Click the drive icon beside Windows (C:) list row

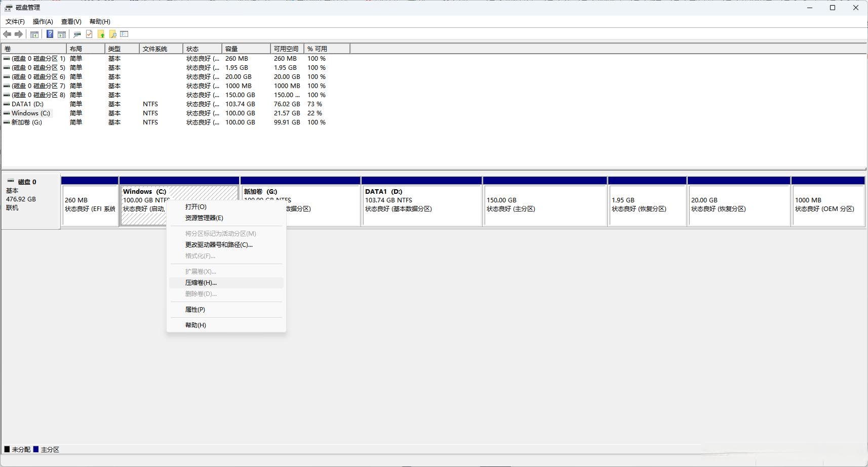point(7,113)
